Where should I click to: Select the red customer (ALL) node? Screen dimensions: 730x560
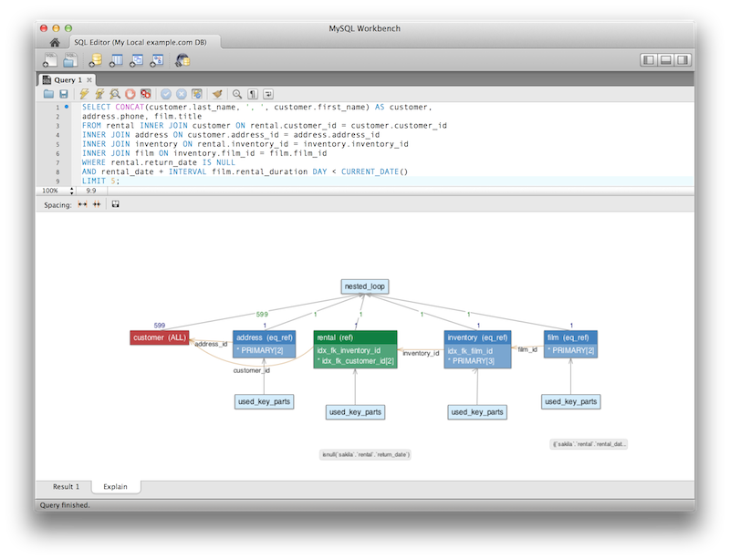coord(160,337)
